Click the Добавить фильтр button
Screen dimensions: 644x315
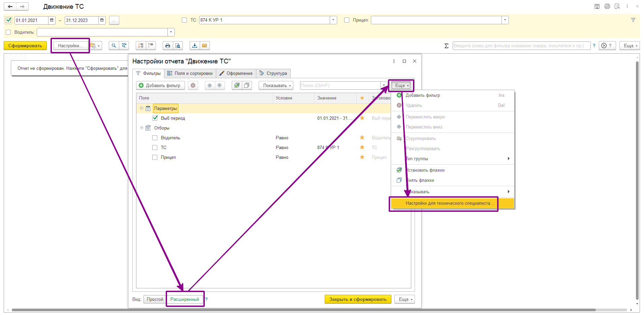click(x=160, y=85)
